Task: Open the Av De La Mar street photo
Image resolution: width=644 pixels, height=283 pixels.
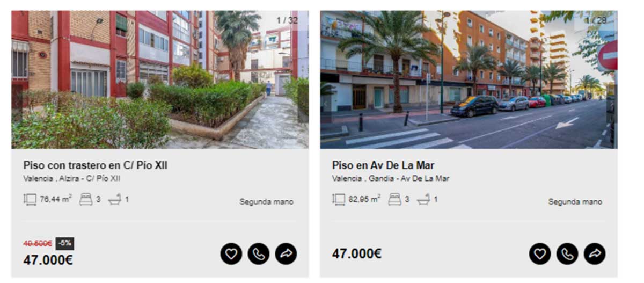Action: (469, 79)
